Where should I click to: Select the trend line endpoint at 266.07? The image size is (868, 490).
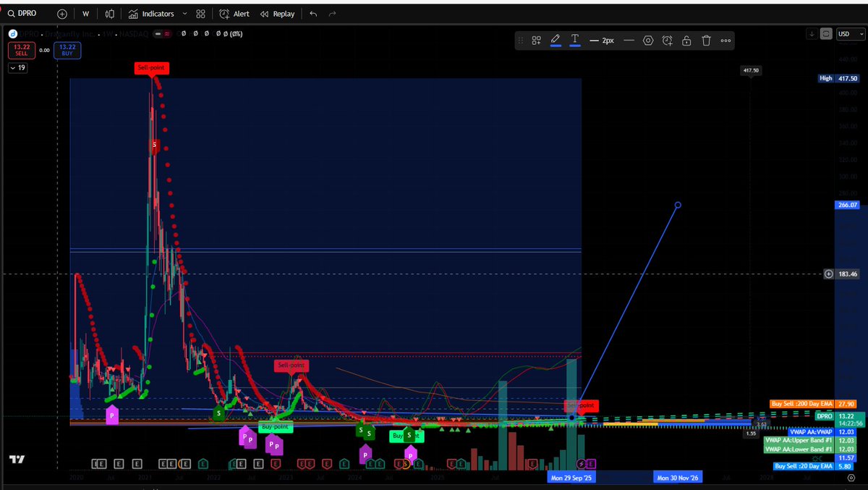coord(678,205)
